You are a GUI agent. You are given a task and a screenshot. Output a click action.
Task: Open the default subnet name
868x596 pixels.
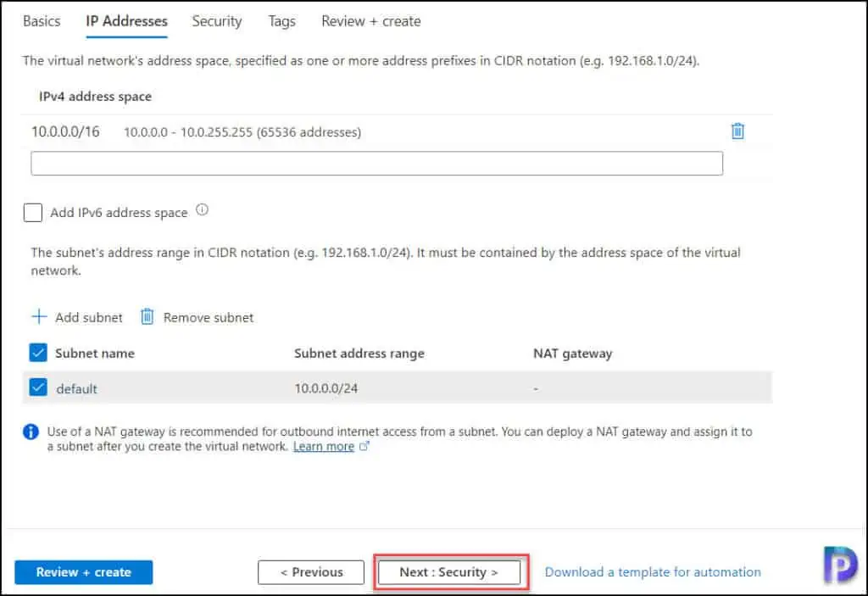pos(76,389)
